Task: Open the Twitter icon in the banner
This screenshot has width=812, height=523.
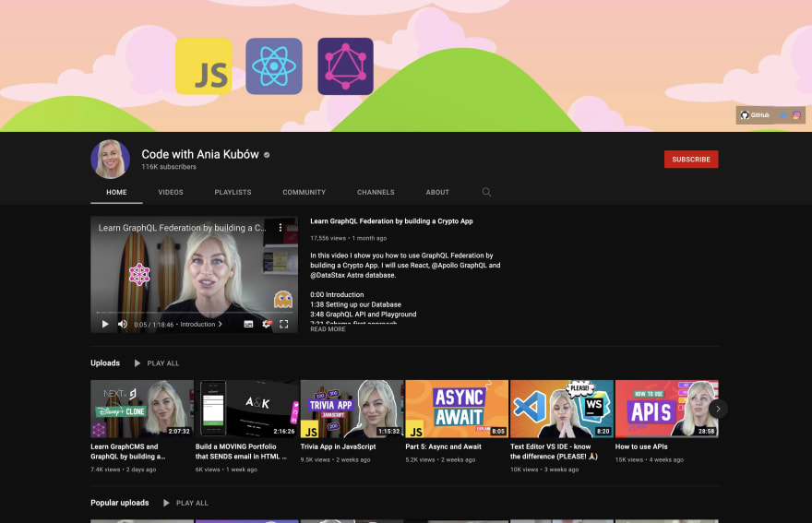Action: (783, 115)
